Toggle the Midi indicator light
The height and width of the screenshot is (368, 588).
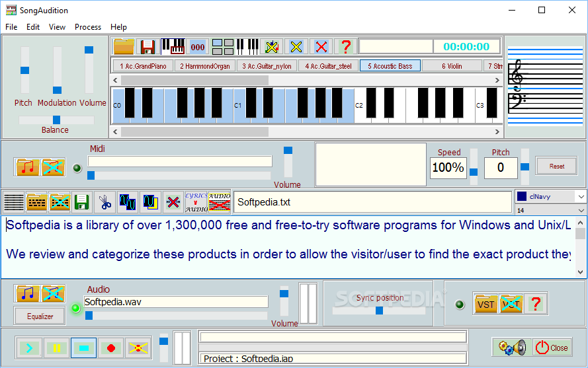tap(77, 168)
